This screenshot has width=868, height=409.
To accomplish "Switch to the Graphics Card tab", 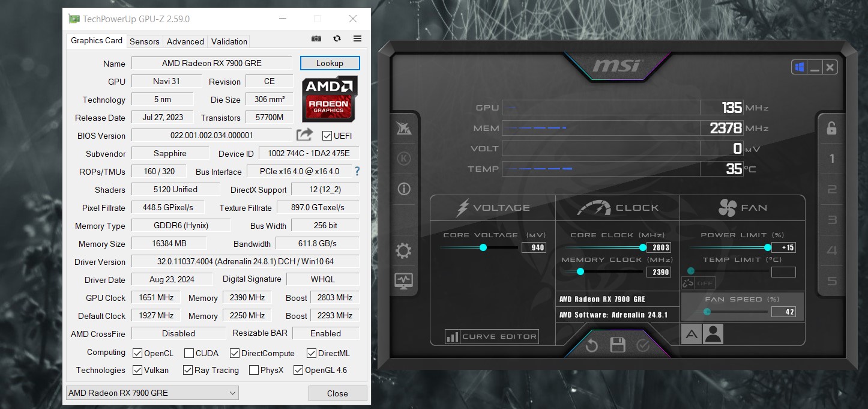I will click(97, 40).
